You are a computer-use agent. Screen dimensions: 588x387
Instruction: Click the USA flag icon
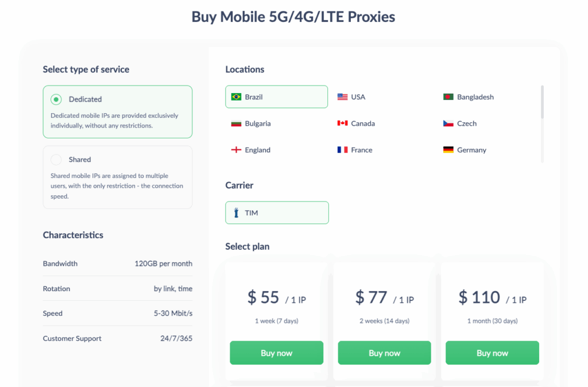(342, 97)
